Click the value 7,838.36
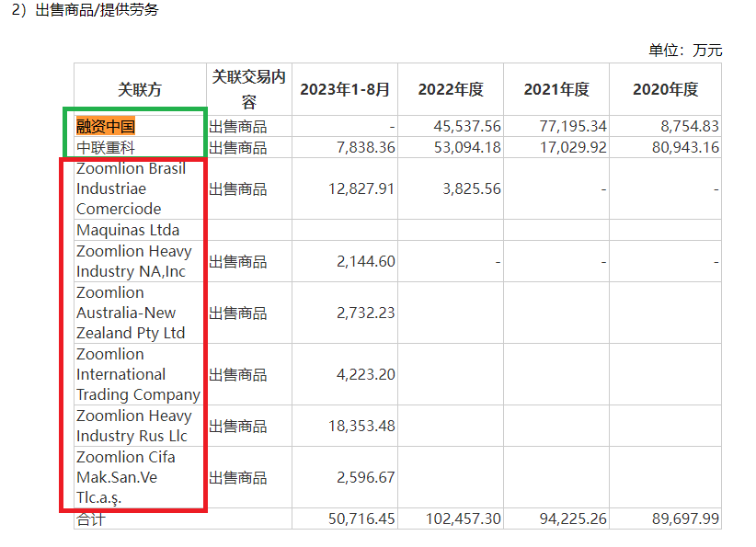 point(366,147)
